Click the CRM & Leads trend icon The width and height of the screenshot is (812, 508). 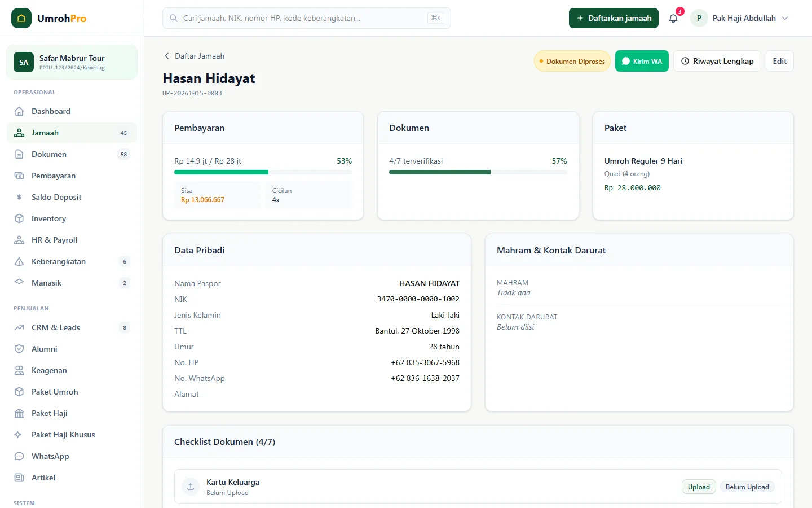(19, 327)
